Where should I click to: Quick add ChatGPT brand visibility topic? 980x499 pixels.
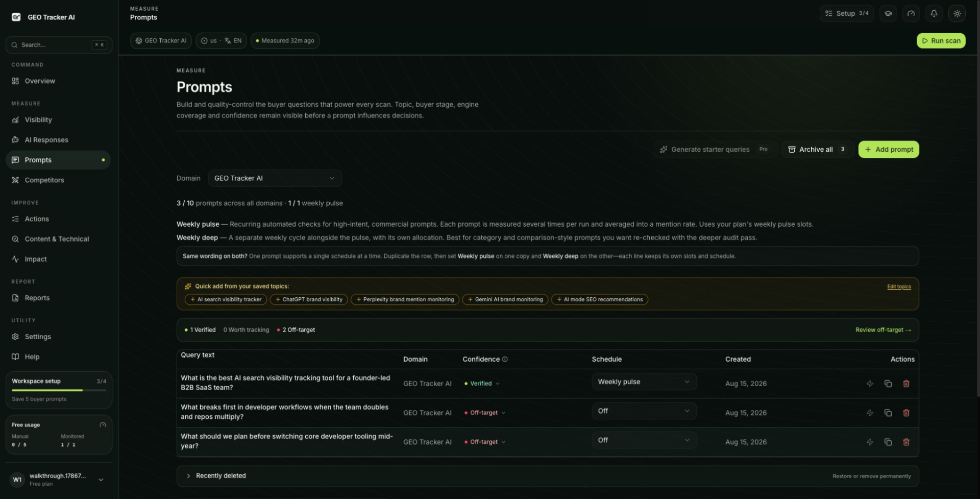pyautogui.click(x=309, y=300)
